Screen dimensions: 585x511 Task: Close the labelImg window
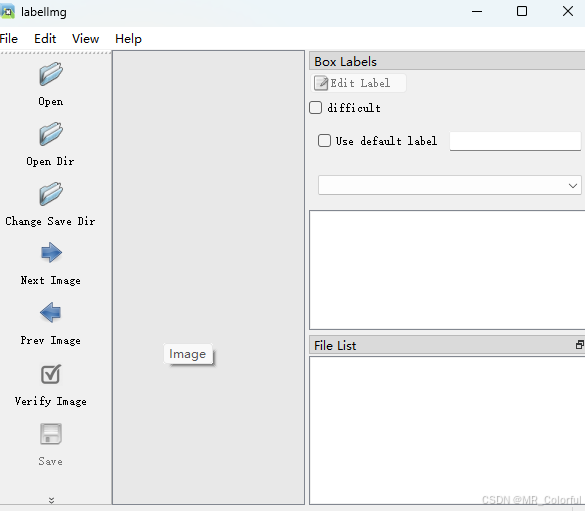tap(568, 12)
